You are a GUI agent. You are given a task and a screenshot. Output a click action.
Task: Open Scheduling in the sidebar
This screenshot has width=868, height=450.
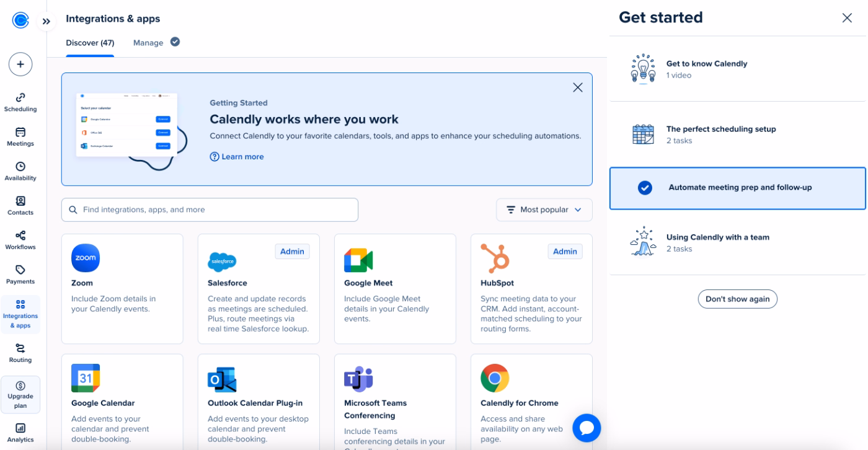coord(20,102)
